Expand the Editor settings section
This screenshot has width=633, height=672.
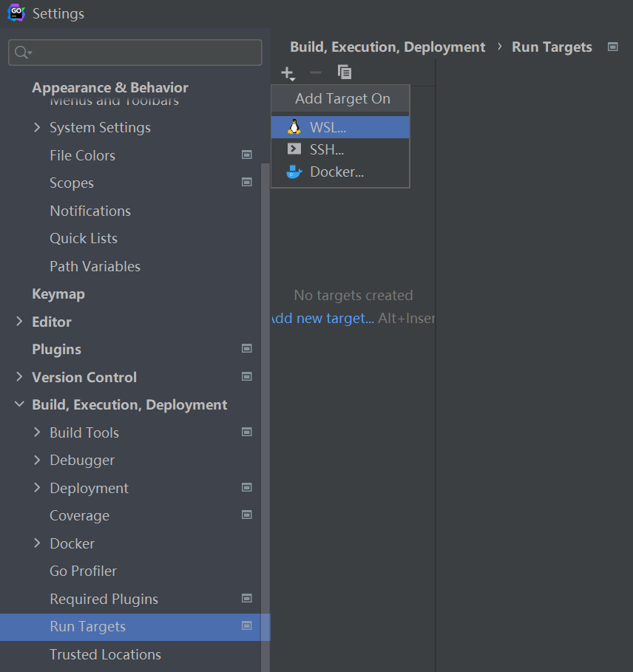click(19, 322)
